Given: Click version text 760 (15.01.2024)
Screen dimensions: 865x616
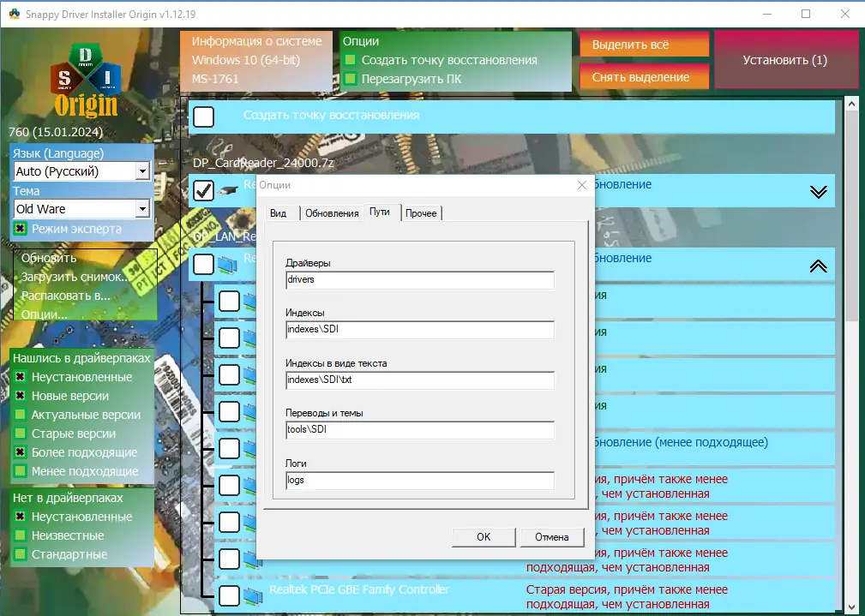Looking at the screenshot, I should pyautogui.click(x=56, y=132).
